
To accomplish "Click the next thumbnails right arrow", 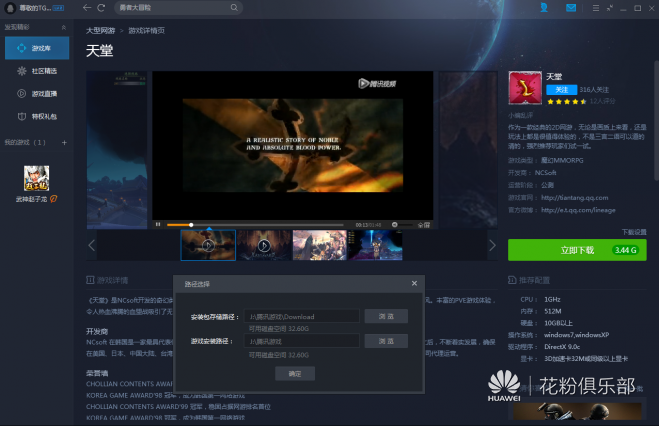I will [492, 245].
